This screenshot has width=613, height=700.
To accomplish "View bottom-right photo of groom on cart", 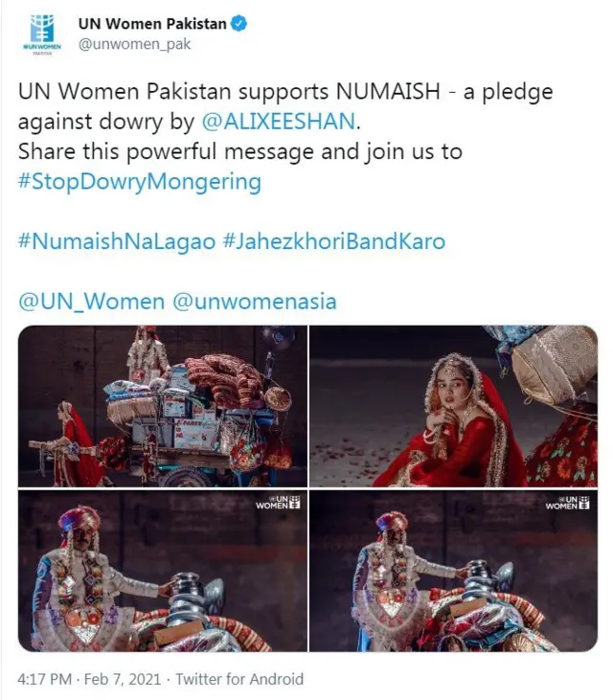I will [x=453, y=571].
